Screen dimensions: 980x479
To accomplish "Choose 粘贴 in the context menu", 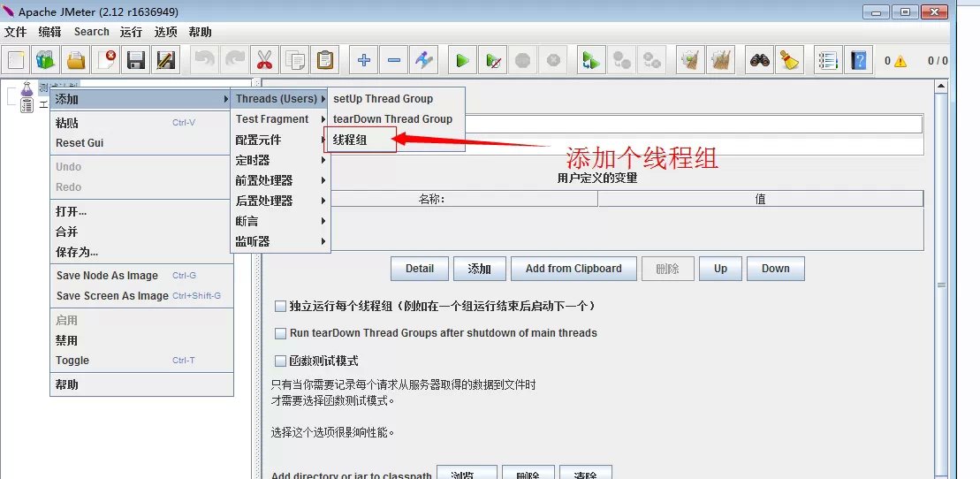I will [x=141, y=123].
